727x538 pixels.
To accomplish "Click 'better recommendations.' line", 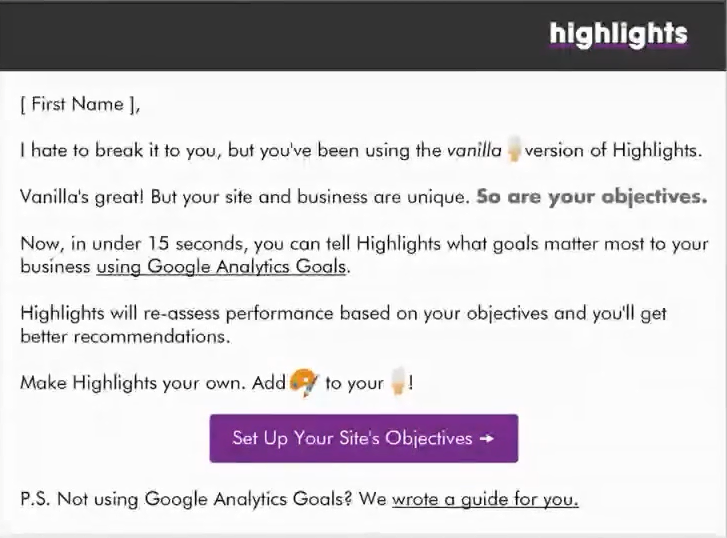I will pos(125,337).
